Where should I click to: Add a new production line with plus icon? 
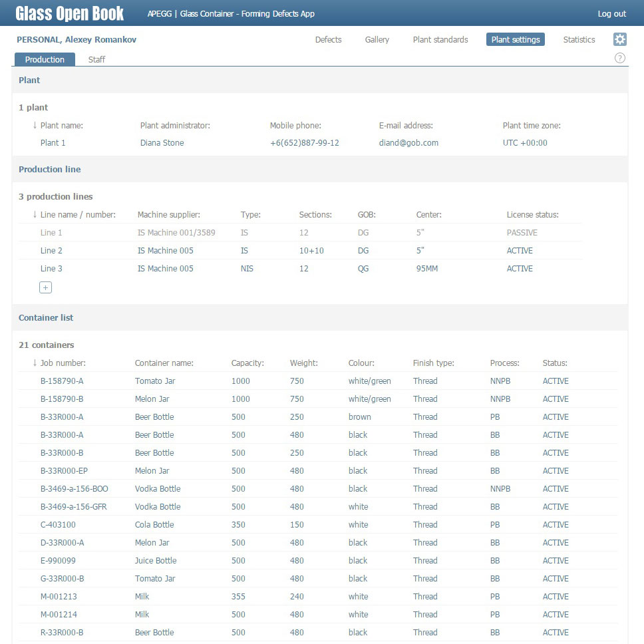tap(45, 287)
